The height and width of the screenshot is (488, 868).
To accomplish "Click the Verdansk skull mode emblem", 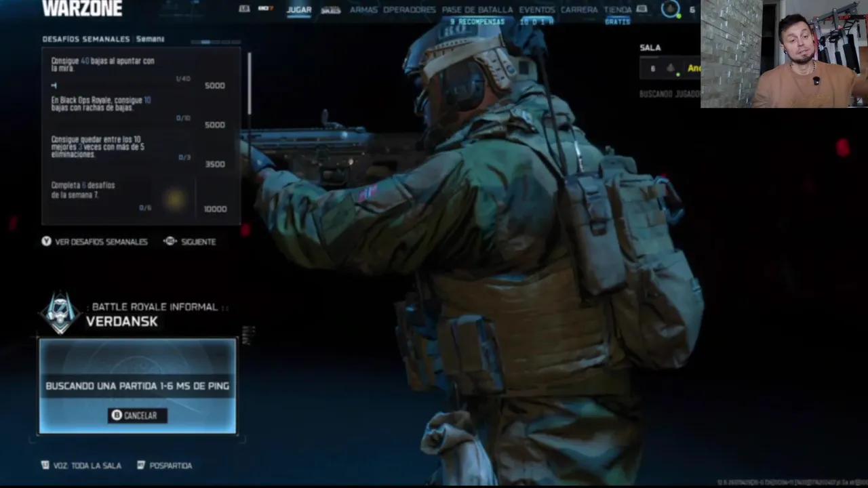I will (x=60, y=313).
